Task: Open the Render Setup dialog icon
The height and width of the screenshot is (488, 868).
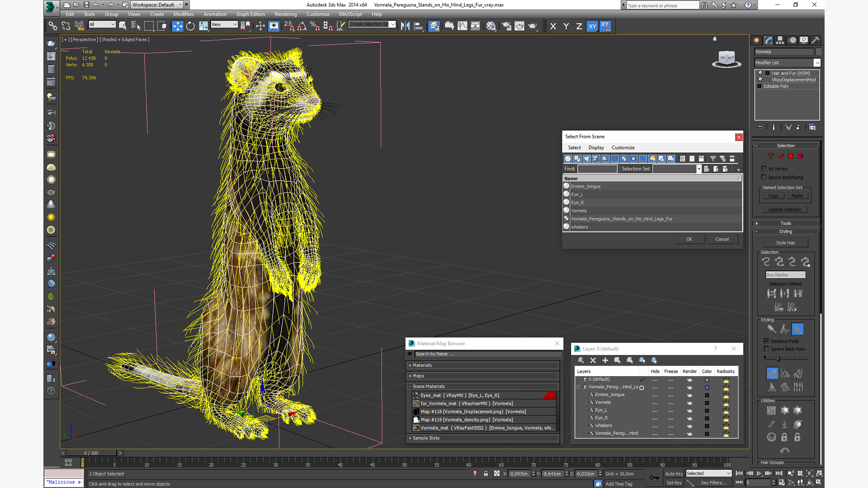Action: (x=506, y=26)
